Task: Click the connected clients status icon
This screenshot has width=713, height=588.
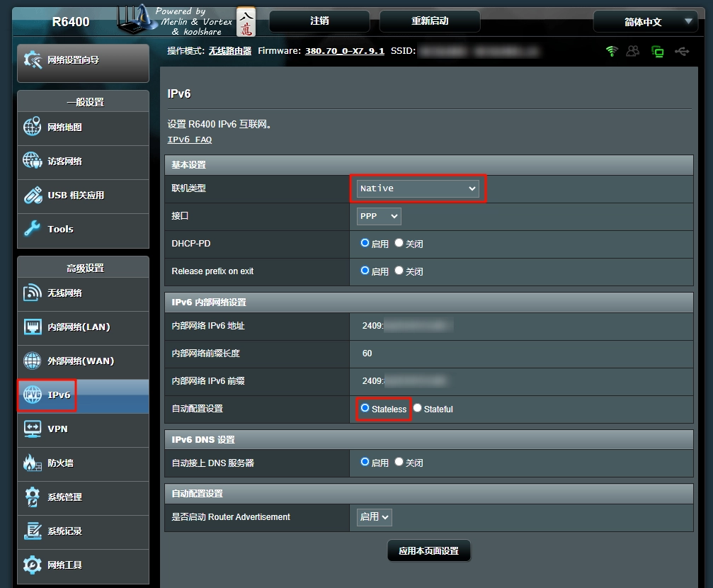Action: 632,51
